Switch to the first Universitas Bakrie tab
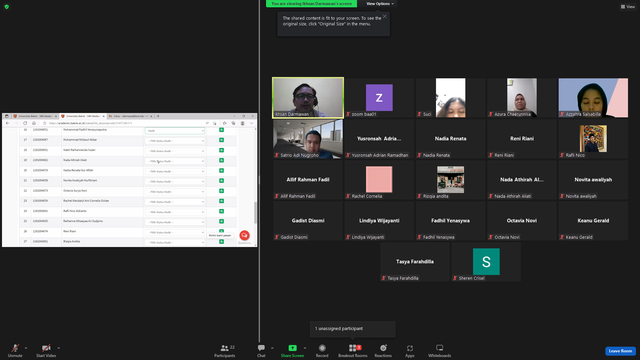640x360 pixels. [36, 116]
